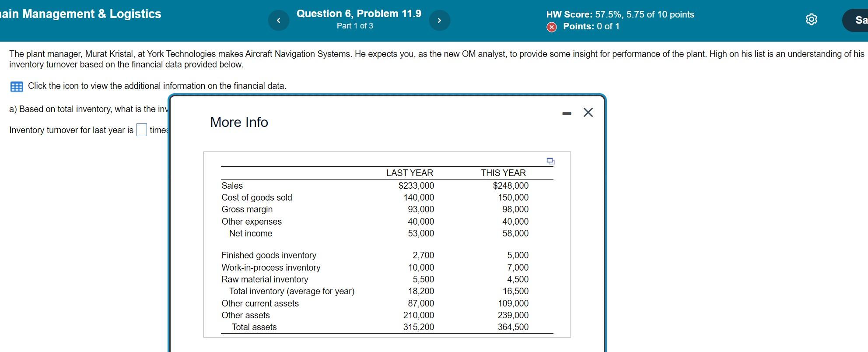Click the Points: 0 of 1 text

point(591,26)
